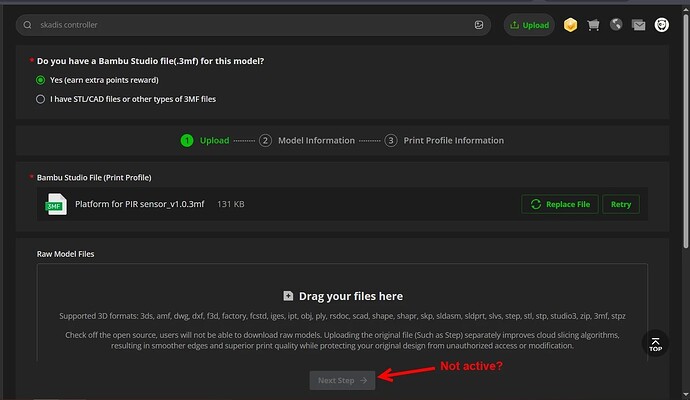Viewport: 690px width, 400px height.
Task: Click the Replace File button
Action: click(x=560, y=204)
